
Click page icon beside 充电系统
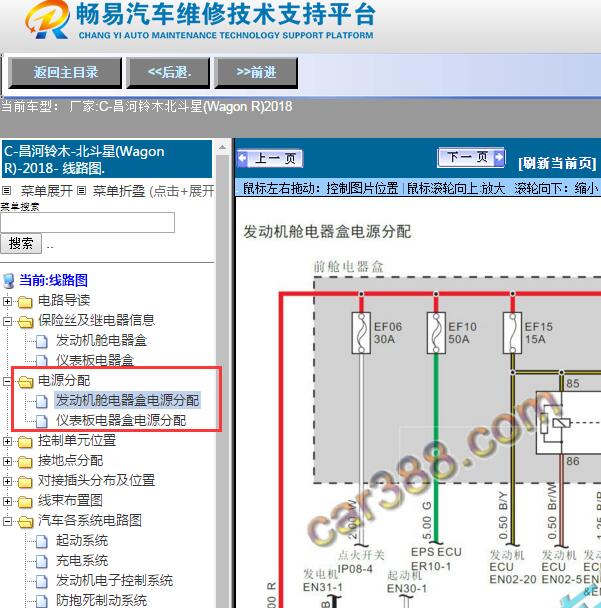point(41,561)
